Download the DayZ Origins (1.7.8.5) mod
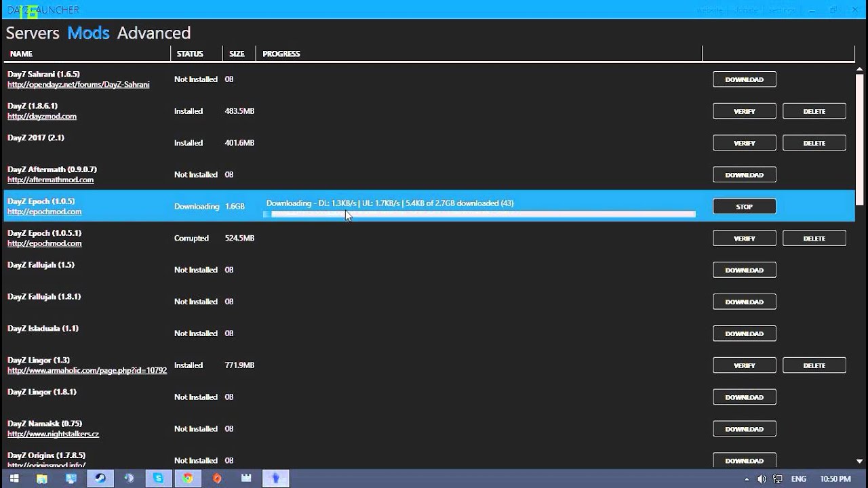 click(x=744, y=460)
